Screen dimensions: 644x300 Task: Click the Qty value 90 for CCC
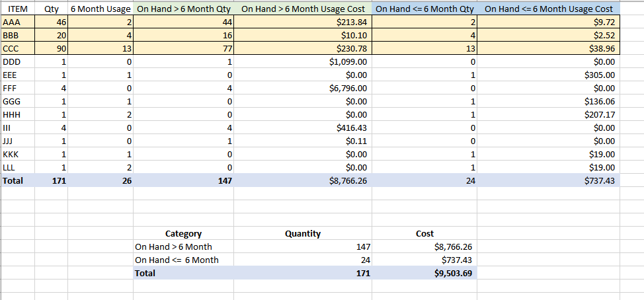point(52,49)
